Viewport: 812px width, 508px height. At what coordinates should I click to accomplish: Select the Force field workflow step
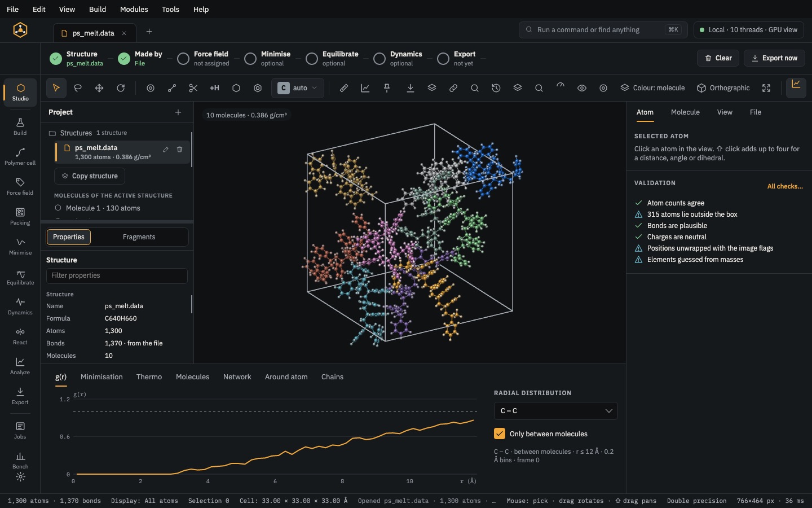click(x=203, y=58)
